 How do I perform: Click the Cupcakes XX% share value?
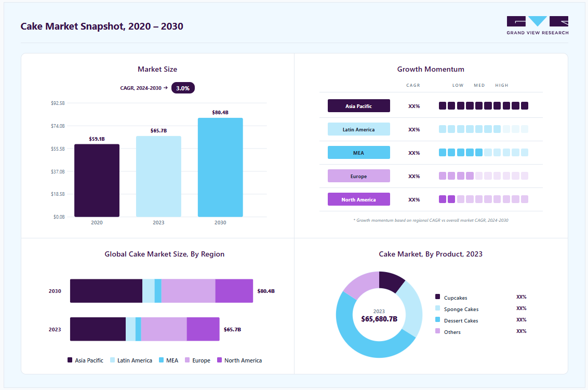[521, 297]
